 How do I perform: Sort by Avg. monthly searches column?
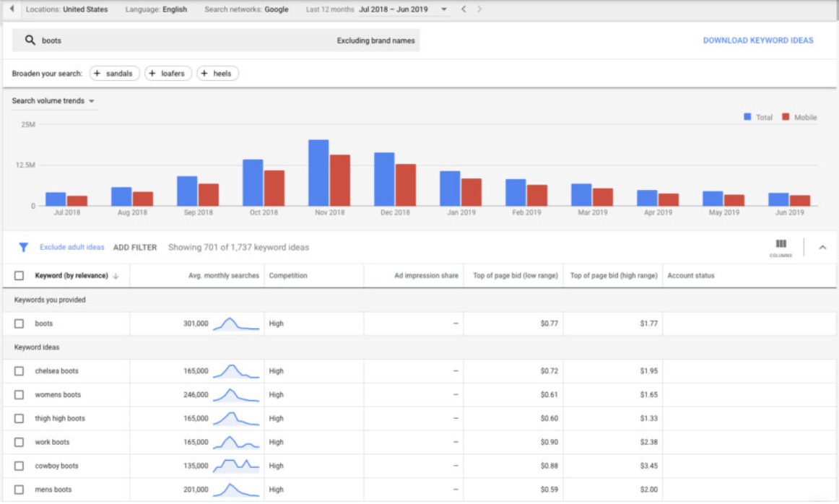223,276
